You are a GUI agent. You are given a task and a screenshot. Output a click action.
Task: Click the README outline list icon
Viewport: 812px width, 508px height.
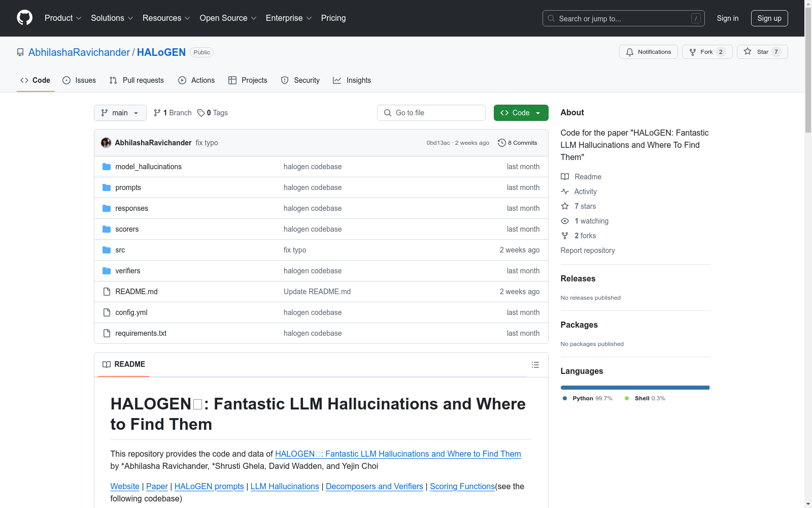535,365
